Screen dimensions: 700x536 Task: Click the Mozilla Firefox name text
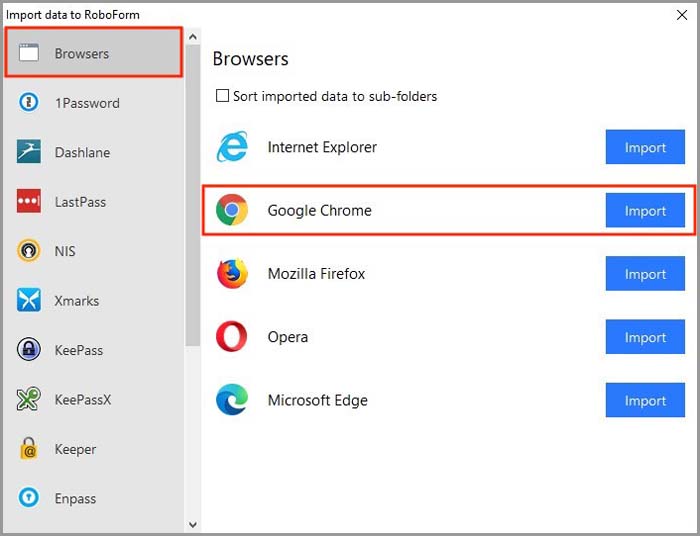[316, 274]
